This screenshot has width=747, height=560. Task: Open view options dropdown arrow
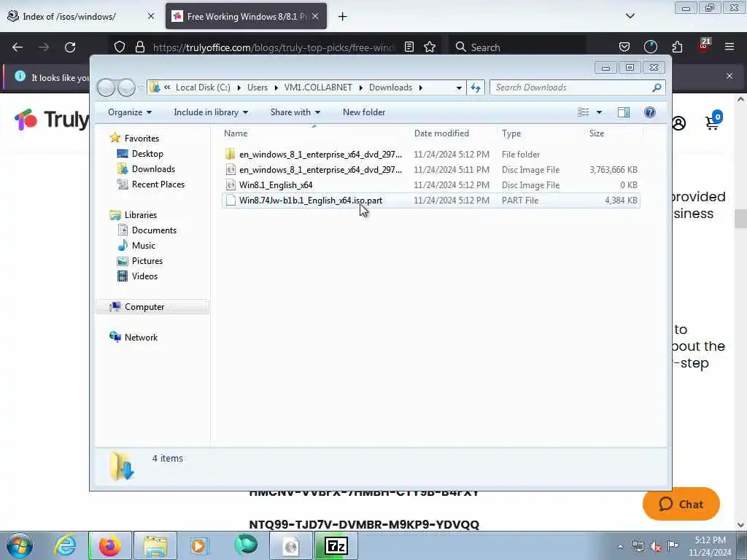[600, 112]
